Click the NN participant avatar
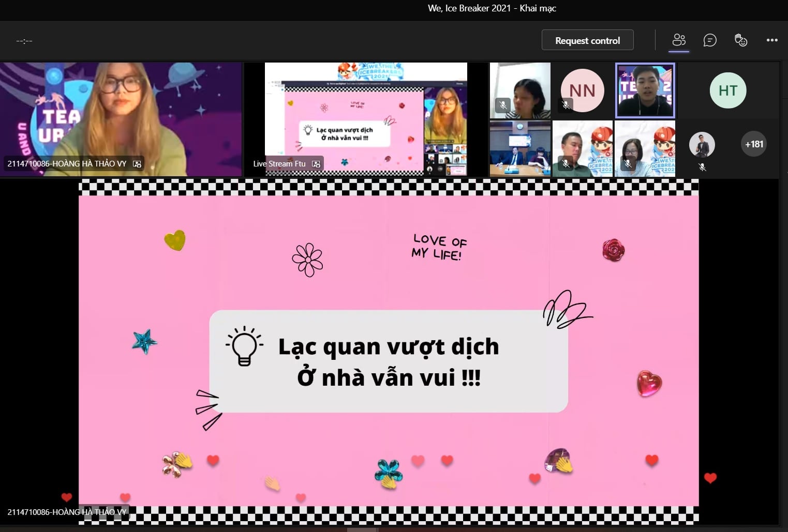The image size is (788, 532). coord(583,90)
